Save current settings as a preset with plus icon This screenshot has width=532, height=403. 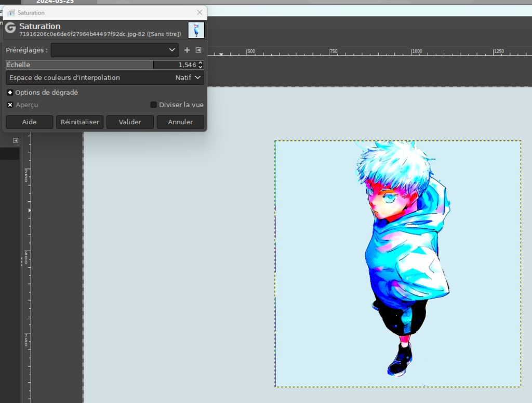click(187, 50)
